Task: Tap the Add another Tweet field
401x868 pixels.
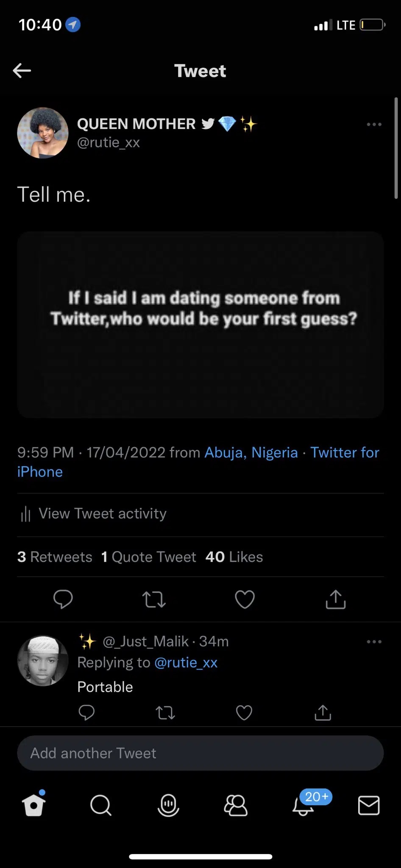Action: [x=200, y=753]
